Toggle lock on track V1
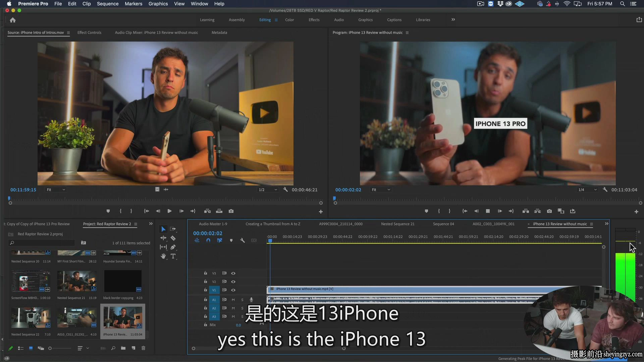The height and width of the screenshot is (362, 644). 206,290
